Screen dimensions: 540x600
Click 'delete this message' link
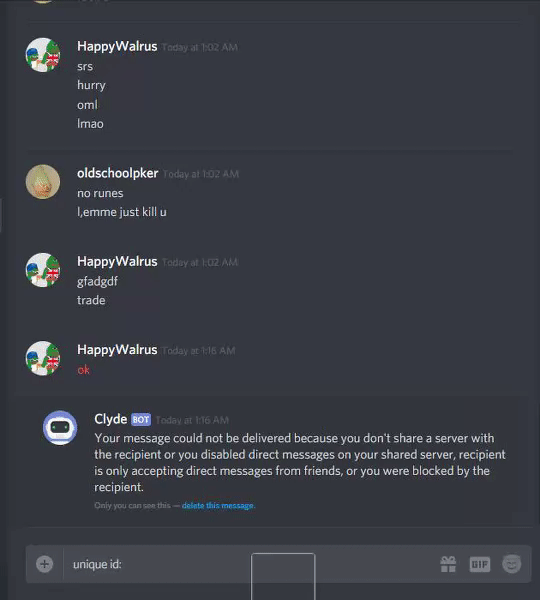pyautogui.click(x=217, y=505)
